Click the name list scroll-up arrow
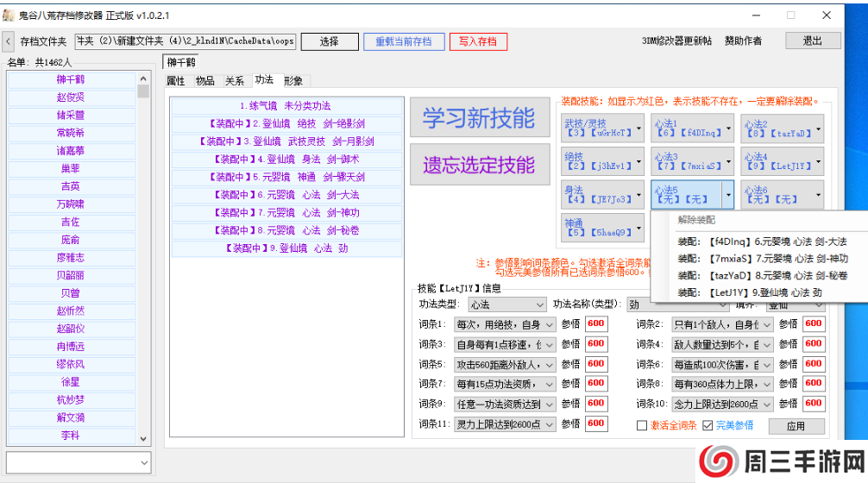868x483 pixels. pyautogui.click(x=143, y=78)
